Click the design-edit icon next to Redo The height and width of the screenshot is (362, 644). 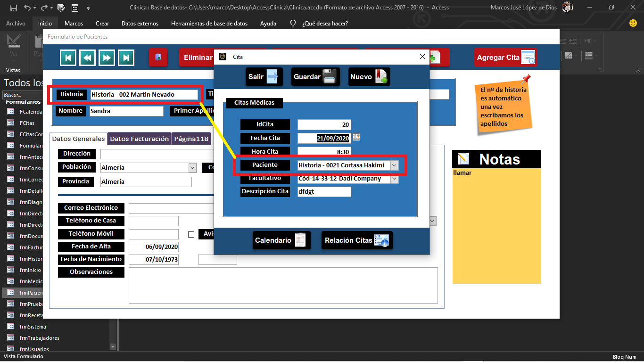[61, 8]
